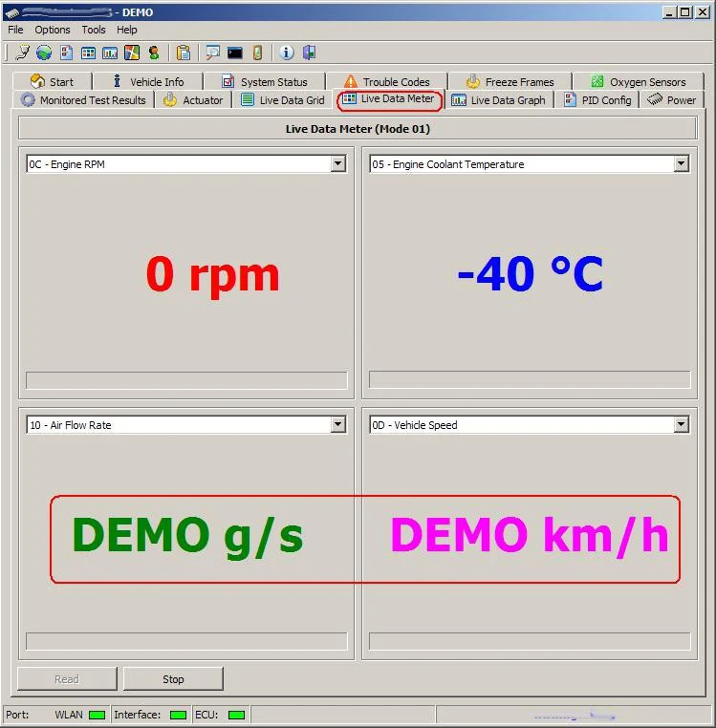Expand the Engine RPM dropdown arrow
716x728 pixels.
[337, 164]
